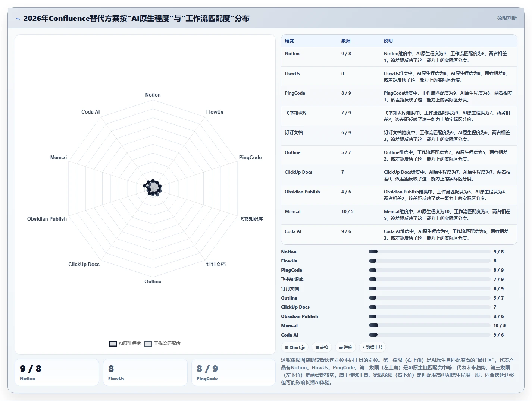The image size is (532, 401).
Task: Click the Outline axis label on the radar chart
Action: tap(153, 282)
